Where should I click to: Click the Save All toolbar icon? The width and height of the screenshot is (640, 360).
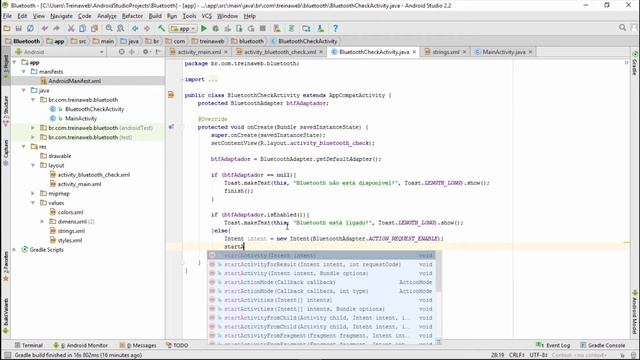pos(18,29)
